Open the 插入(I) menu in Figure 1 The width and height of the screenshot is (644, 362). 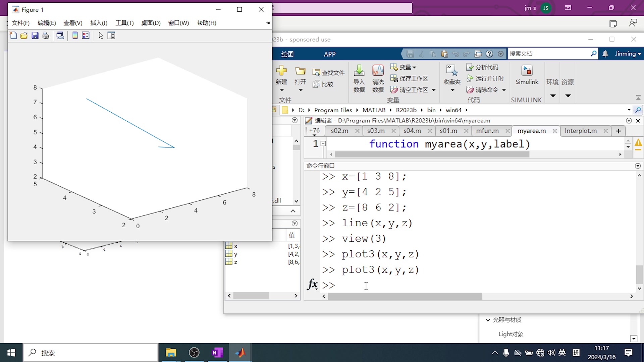(x=99, y=23)
